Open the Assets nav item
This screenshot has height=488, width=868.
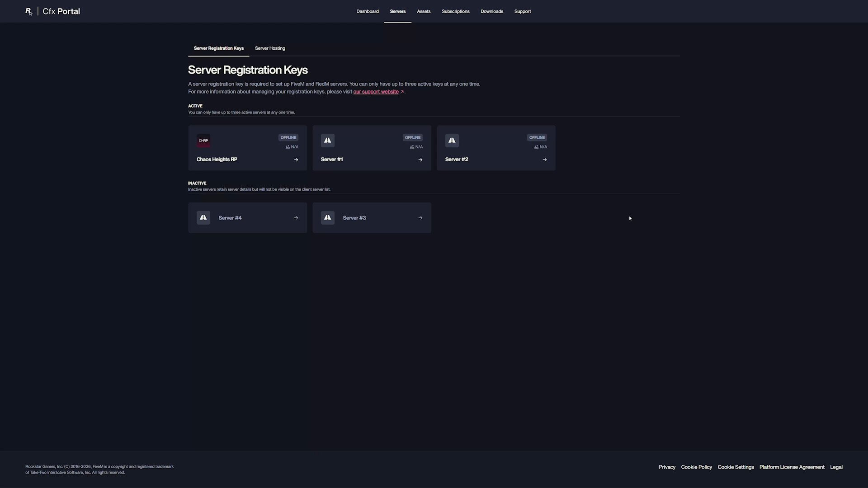[x=424, y=11]
